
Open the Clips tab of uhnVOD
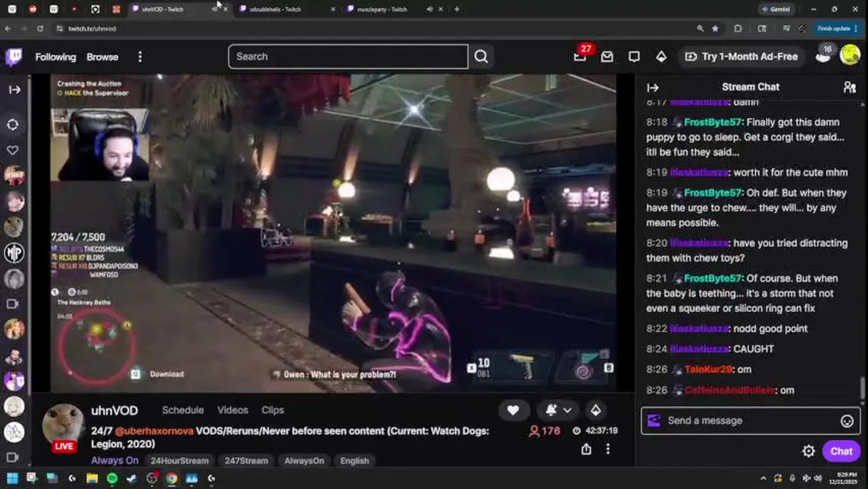272,410
